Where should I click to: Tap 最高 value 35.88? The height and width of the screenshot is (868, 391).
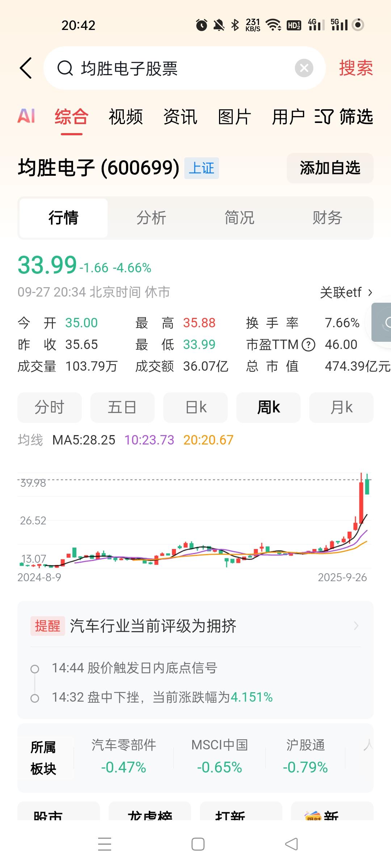199,323
